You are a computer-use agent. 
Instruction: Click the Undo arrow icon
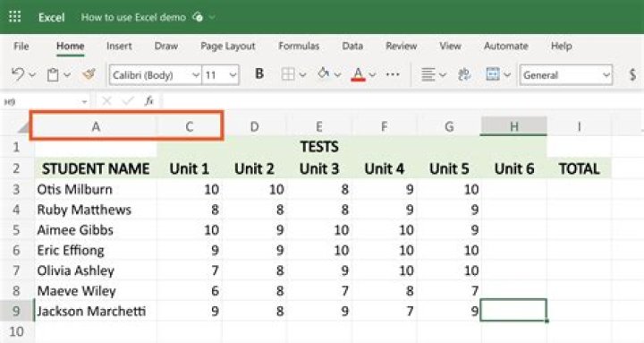[18, 74]
